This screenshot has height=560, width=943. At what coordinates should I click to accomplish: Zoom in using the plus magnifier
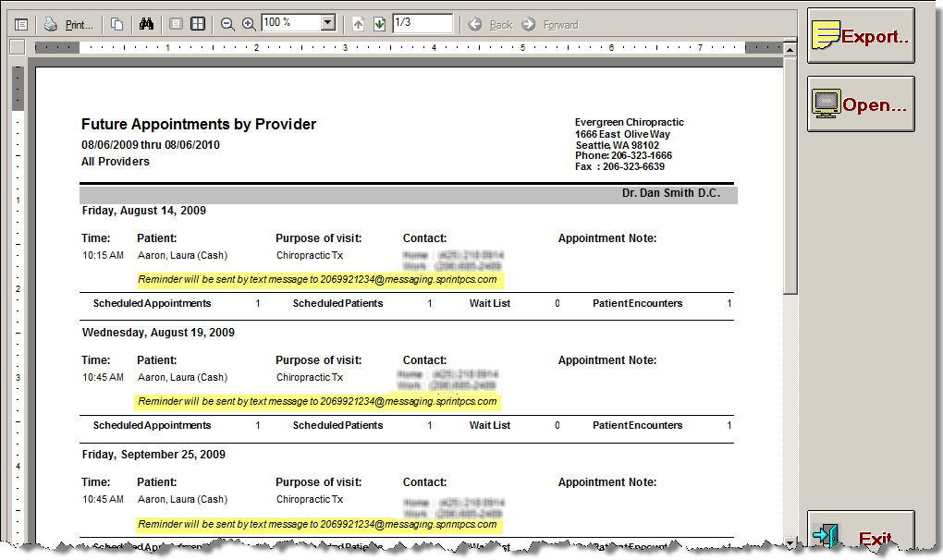pos(249,24)
